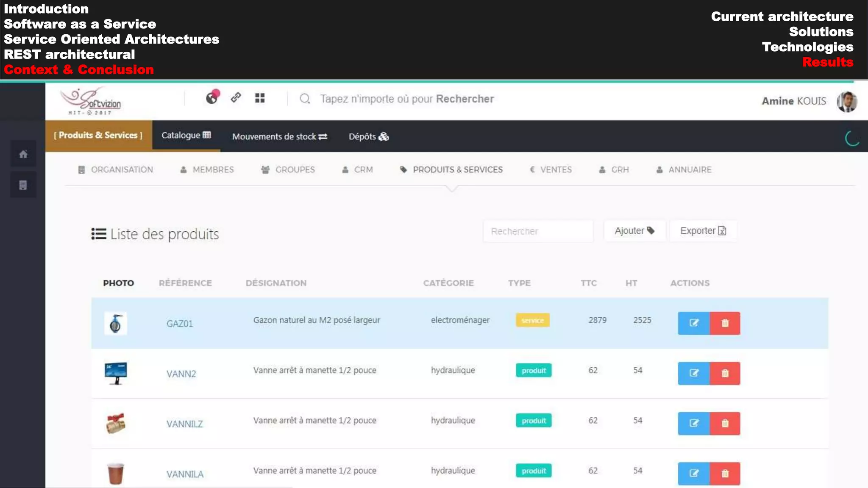Click the Rechercher product filter field
The height and width of the screenshot is (488, 868).
[x=538, y=231]
